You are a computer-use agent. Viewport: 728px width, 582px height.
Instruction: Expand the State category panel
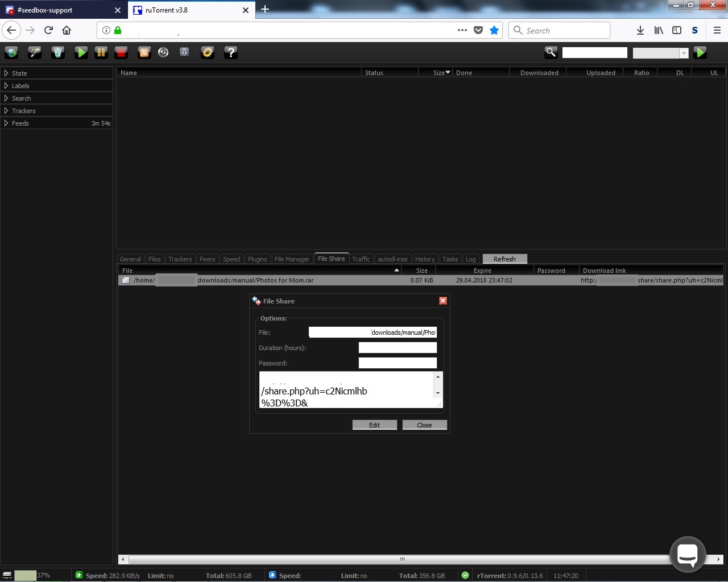(19, 73)
